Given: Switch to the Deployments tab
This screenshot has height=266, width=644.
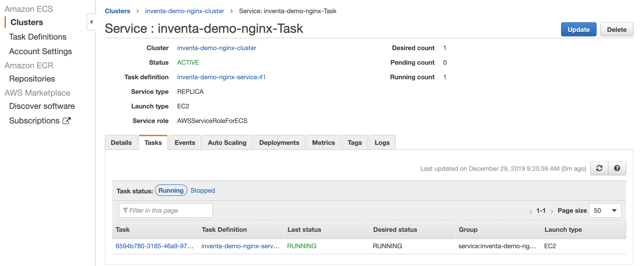Looking at the screenshot, I should [279, 143].
